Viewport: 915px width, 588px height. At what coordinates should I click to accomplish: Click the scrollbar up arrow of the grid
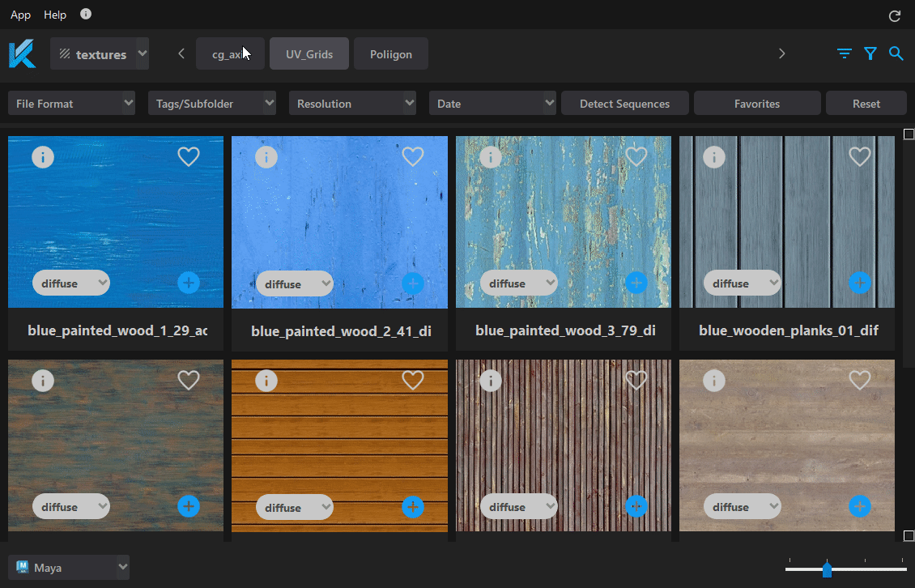(x=909, y=134)
